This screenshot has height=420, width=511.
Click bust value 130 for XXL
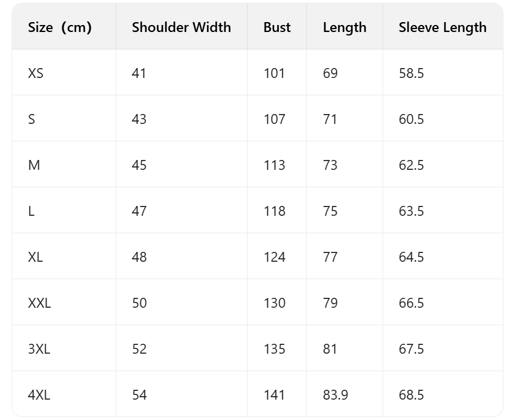click(x=274, y=303)
